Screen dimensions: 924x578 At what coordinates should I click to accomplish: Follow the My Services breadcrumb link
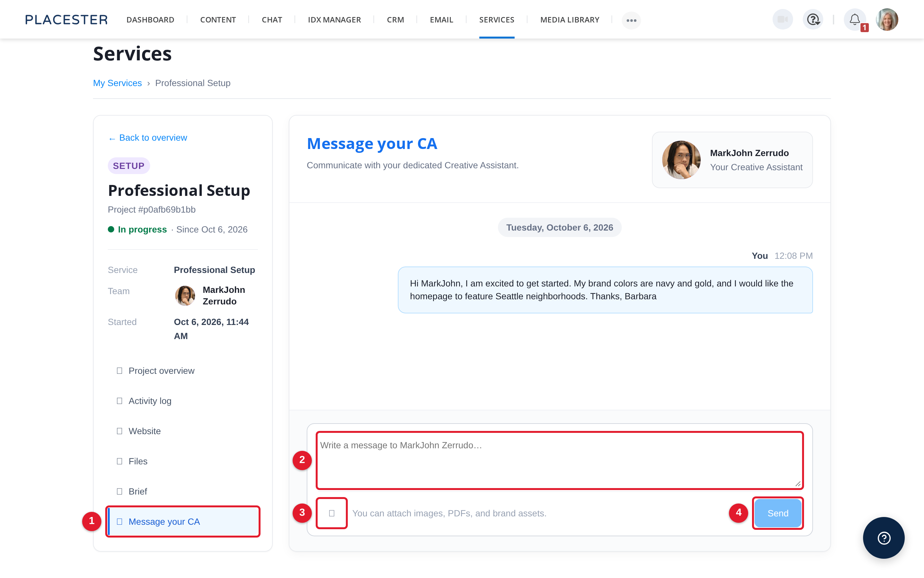point(117,83)
